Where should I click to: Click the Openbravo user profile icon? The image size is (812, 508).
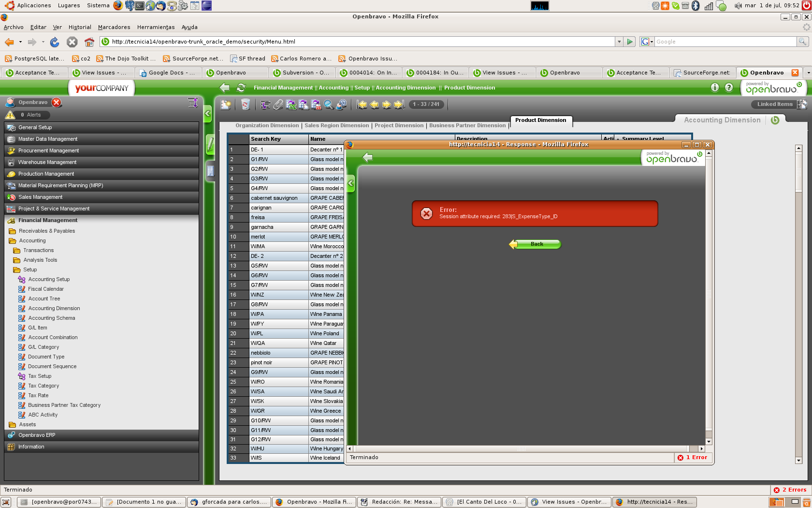[x=10, y=103]
